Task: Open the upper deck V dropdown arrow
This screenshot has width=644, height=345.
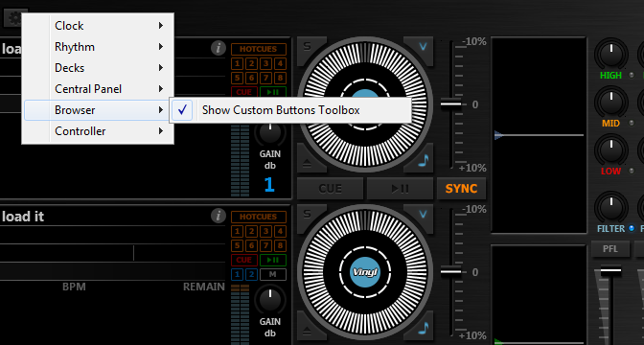Action: tap(423, 46)
